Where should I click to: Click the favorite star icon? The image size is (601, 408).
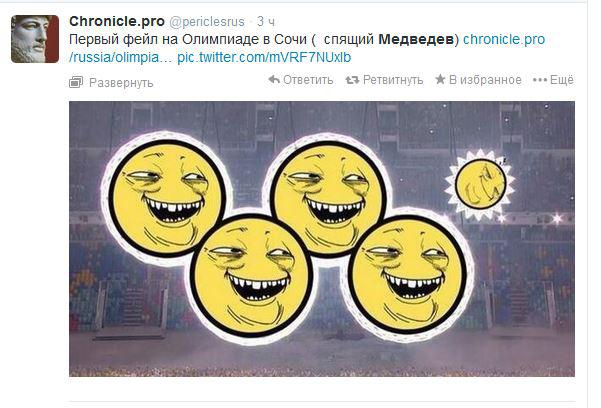point(440,79)
